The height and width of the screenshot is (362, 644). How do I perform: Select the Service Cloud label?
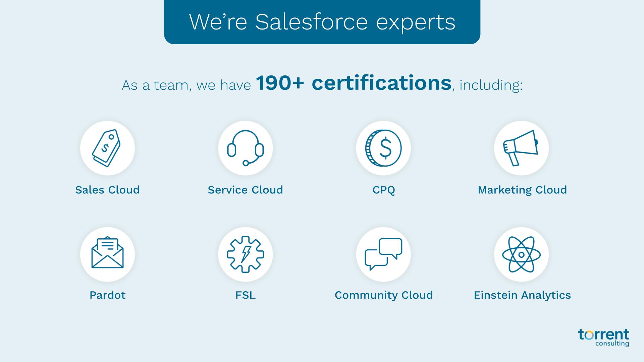[245, 190]
